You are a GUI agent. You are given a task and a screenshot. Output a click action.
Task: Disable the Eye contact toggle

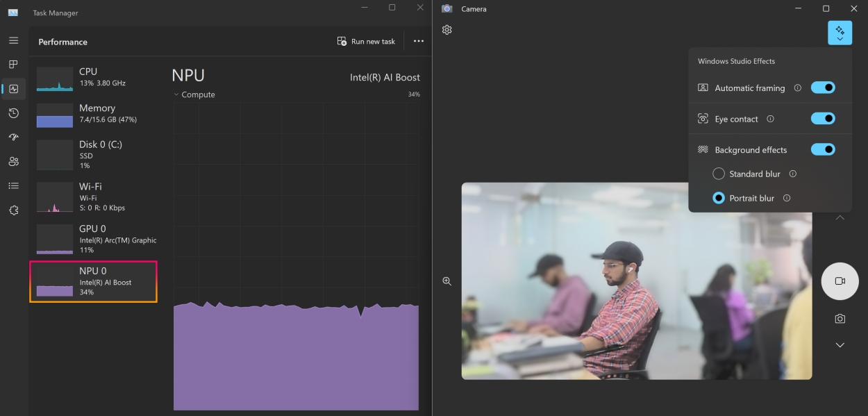[823, 119]
